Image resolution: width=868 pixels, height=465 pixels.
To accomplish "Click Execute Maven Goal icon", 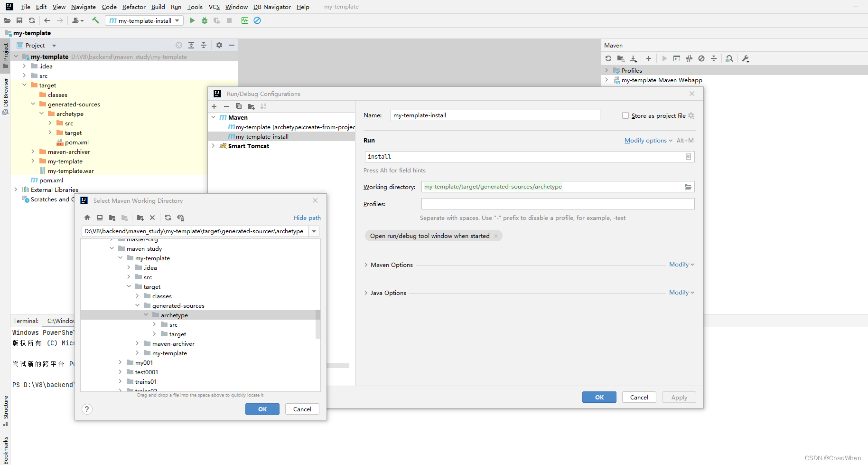I will click(677, 58).
